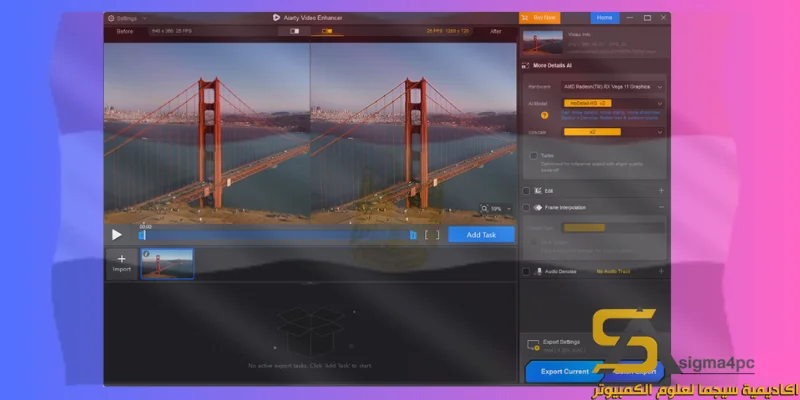Click the No Audio Track label

point(613,271)
